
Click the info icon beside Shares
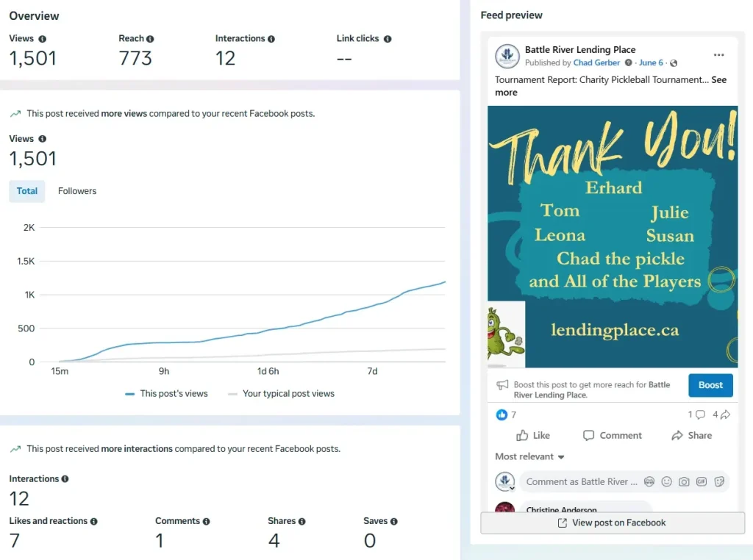click(x=301, y=521)
